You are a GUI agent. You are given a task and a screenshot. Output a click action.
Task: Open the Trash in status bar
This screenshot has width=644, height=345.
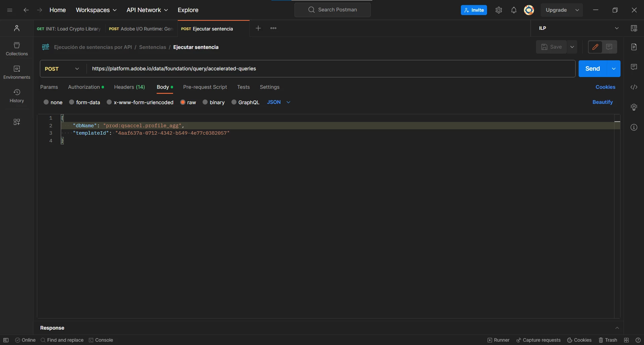pyautogui.click(x=608, y=340)
